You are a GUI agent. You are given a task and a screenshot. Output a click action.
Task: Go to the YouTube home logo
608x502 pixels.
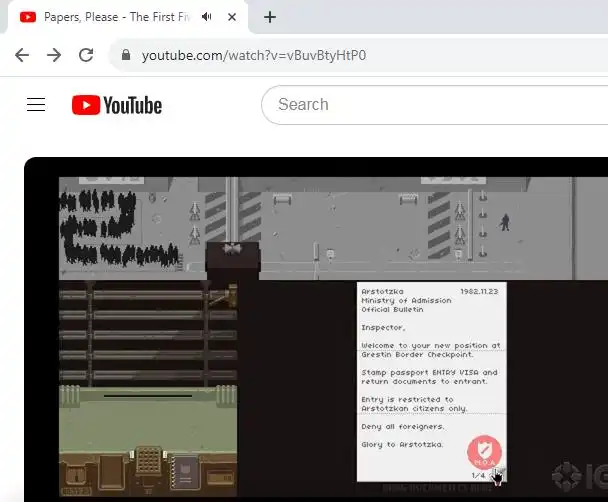tap(117, 105)
